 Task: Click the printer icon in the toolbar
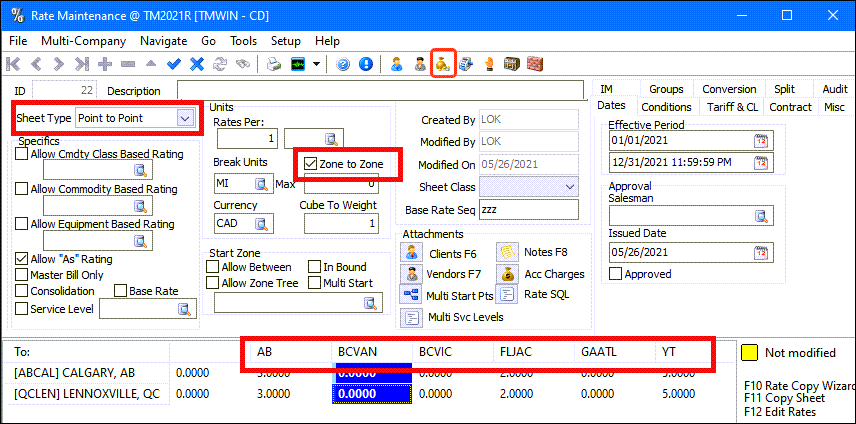273,64
